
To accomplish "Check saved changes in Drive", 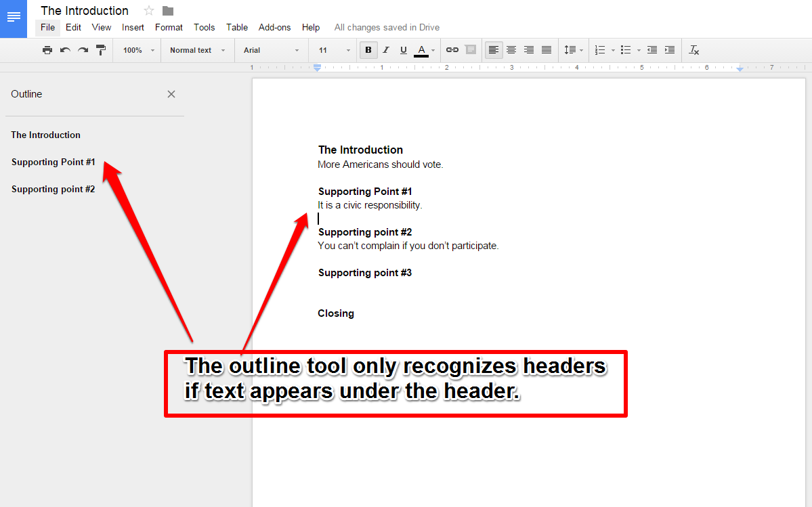I will (386, 27).
